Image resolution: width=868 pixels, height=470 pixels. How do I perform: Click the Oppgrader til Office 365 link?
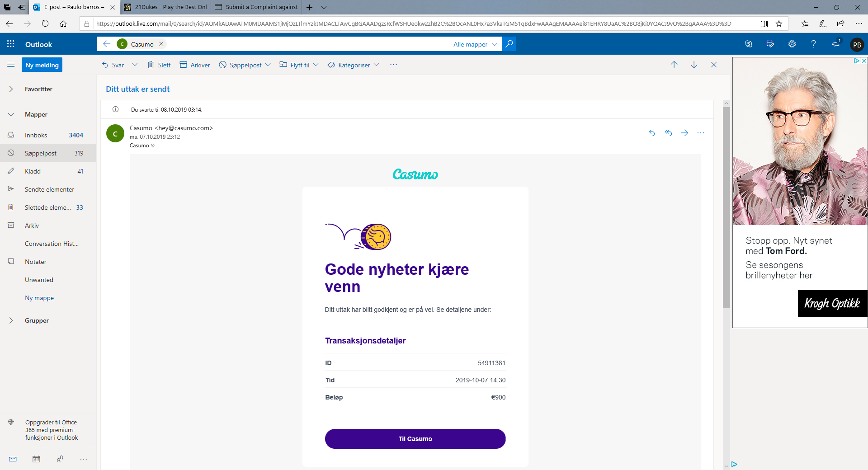tap(52, 430)
